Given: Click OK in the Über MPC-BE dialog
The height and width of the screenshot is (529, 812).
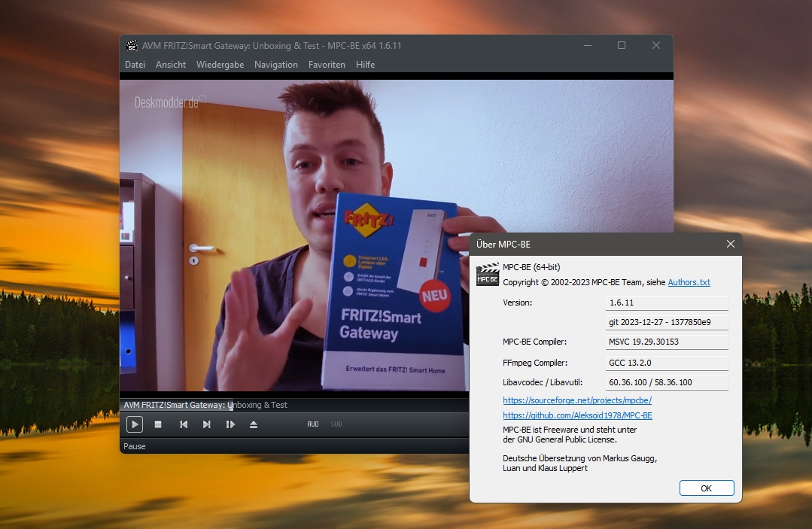Looking at the screenshot, I should [x=707, y=488].
